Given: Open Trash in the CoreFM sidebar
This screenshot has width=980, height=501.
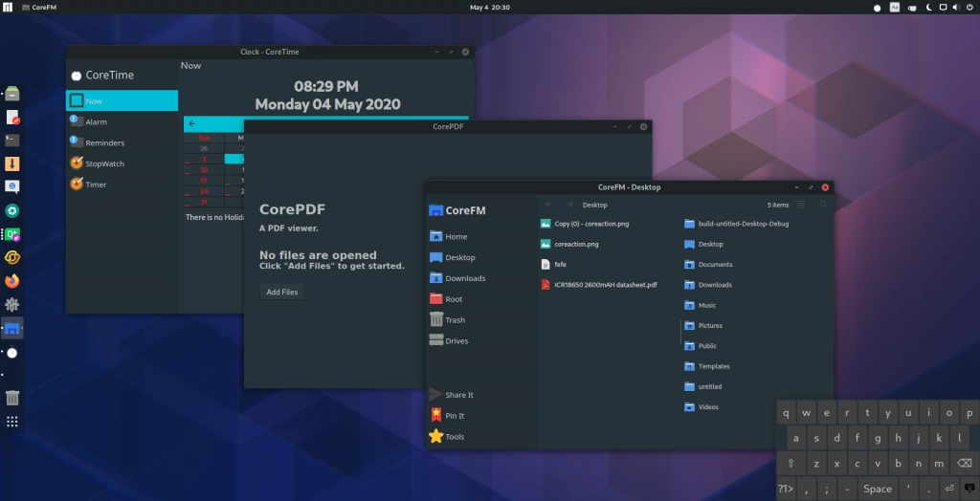Looking at the screenshot, I should pyautogui.click(x=455, y=320).
